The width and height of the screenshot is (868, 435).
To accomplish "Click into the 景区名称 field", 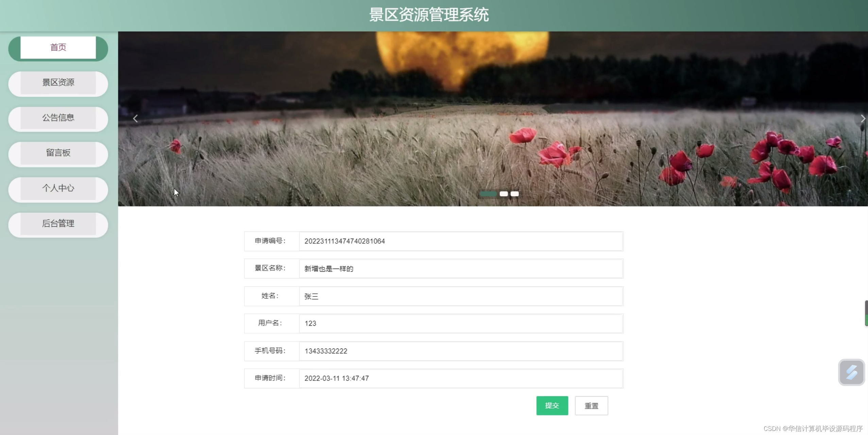I will (460, 269).
